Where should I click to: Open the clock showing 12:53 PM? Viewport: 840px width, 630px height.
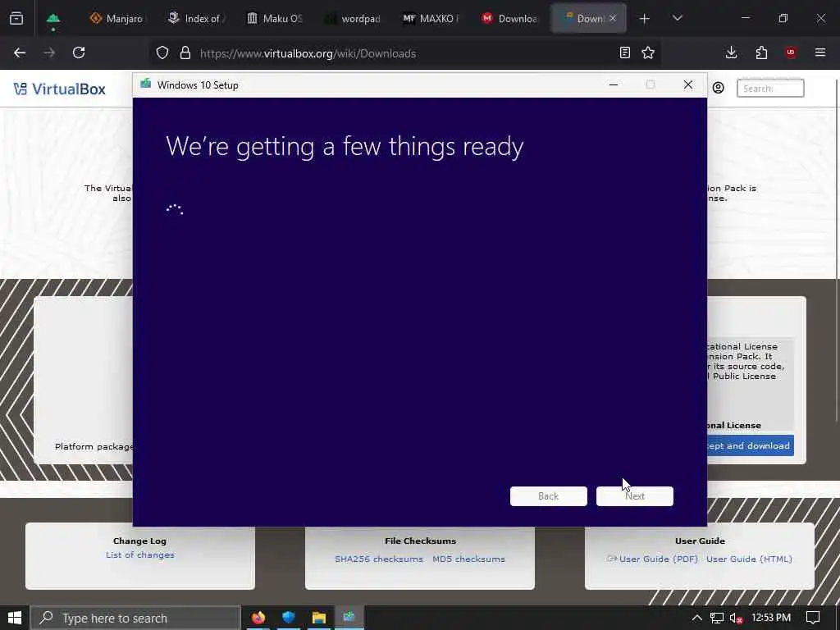[x=771, y=618]
